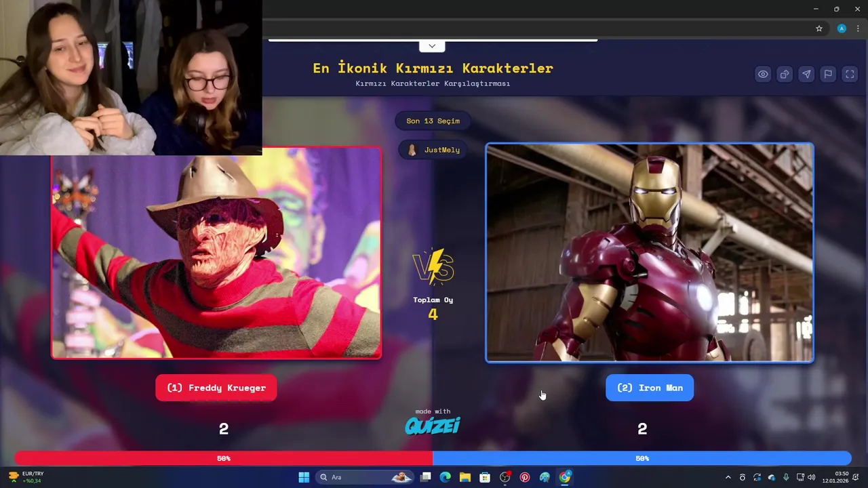Open Chrome three-dot menu
Screen dimensions: 868x488
(858, 28)
